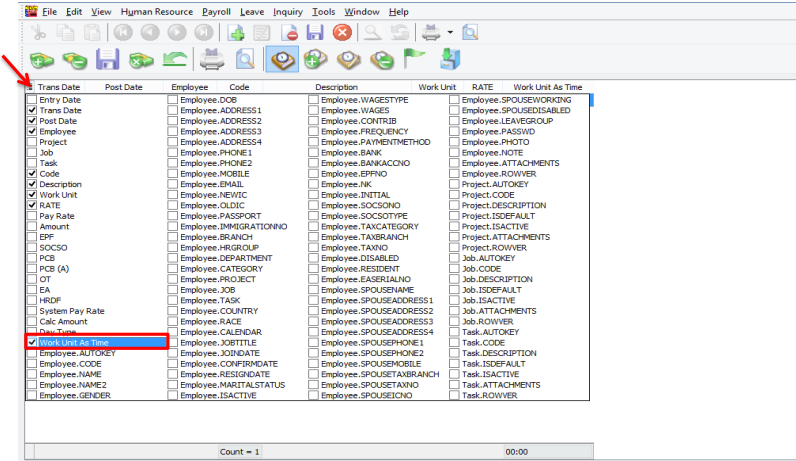Click the import into cabinet icon
This screenshot has height=461, width=796.
[x=450, y=59]
